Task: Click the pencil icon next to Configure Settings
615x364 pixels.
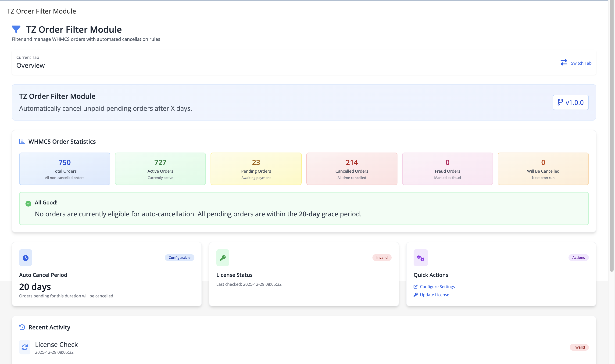Action: (415, 286)
